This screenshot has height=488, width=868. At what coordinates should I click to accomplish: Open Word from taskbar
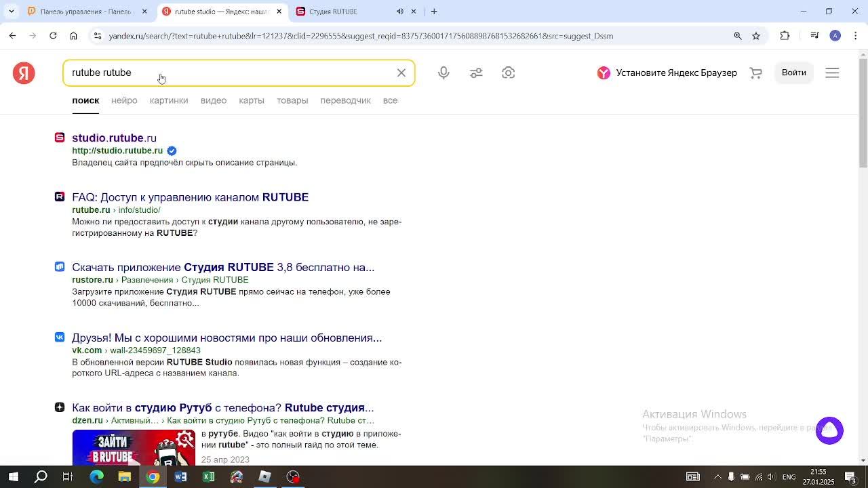[180, 476]
